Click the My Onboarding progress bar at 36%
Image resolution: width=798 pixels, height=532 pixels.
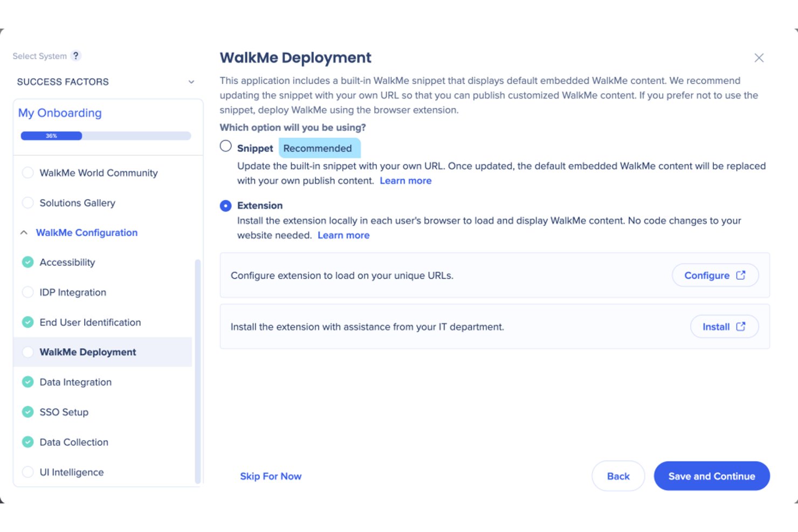pyautogui.click(x=106, y=136)
